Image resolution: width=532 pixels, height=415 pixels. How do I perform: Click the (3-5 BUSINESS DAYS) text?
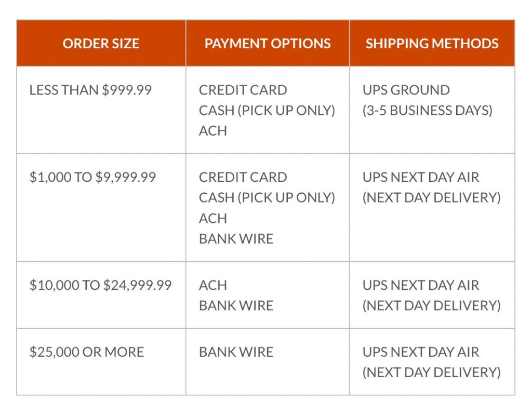(x=427, y=110)
